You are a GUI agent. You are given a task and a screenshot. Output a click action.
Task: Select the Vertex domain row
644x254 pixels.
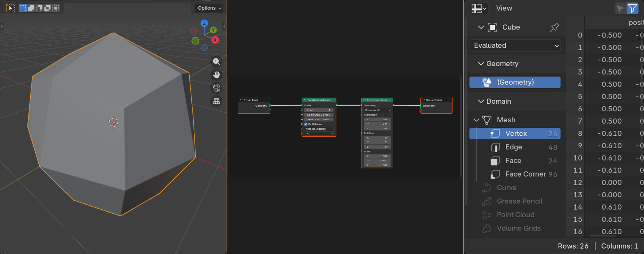[515, 133]
